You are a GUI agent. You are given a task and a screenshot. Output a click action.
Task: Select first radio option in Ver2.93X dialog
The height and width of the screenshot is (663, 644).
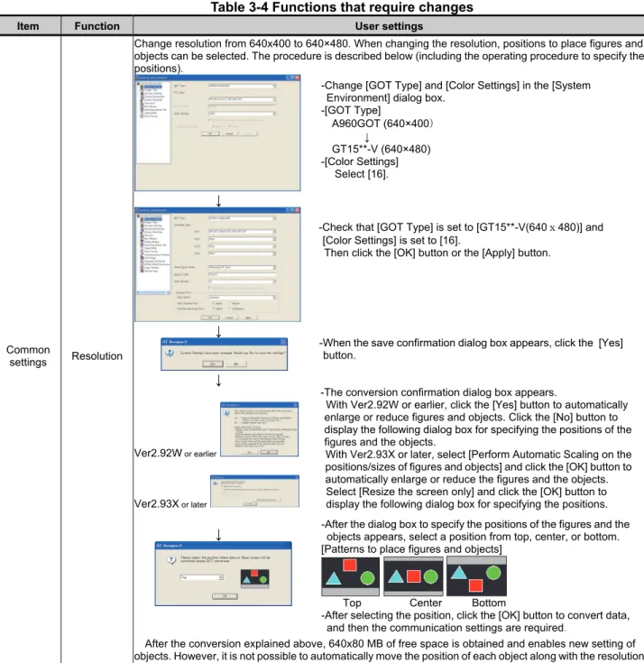click(x=222, y=487)
